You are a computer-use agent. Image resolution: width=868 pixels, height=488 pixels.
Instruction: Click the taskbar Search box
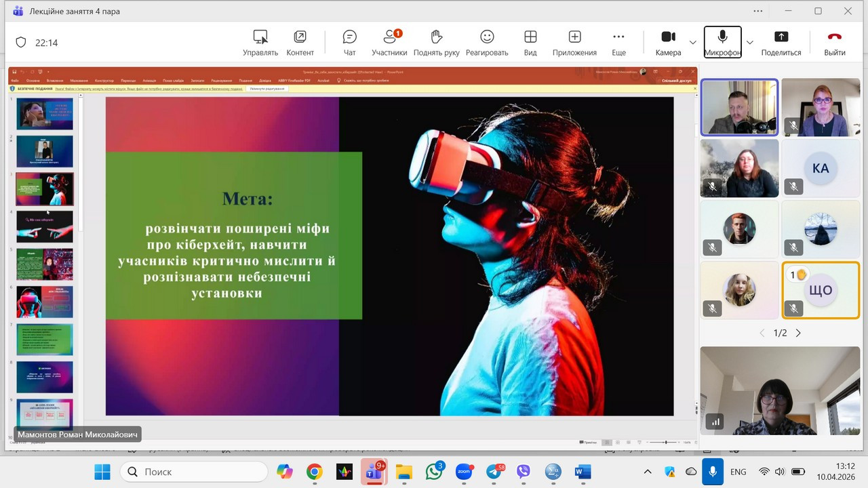click(x=194, y=472)
